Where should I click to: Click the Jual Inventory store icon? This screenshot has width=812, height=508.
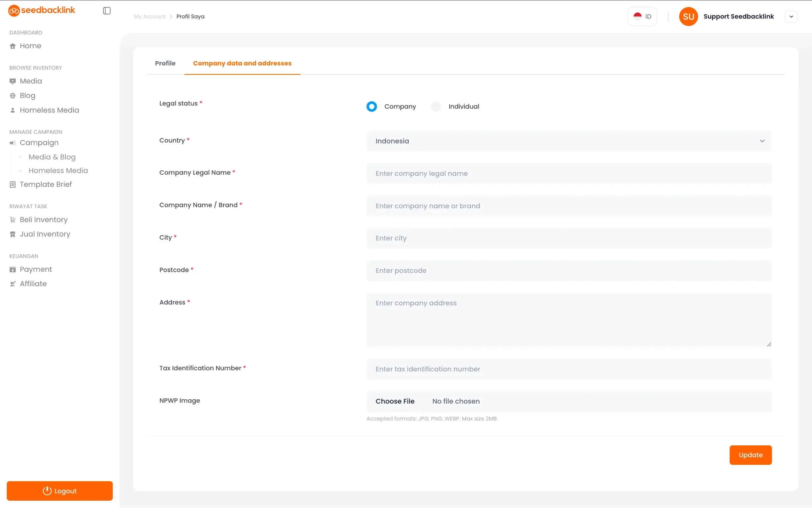[x=13, y=234]
